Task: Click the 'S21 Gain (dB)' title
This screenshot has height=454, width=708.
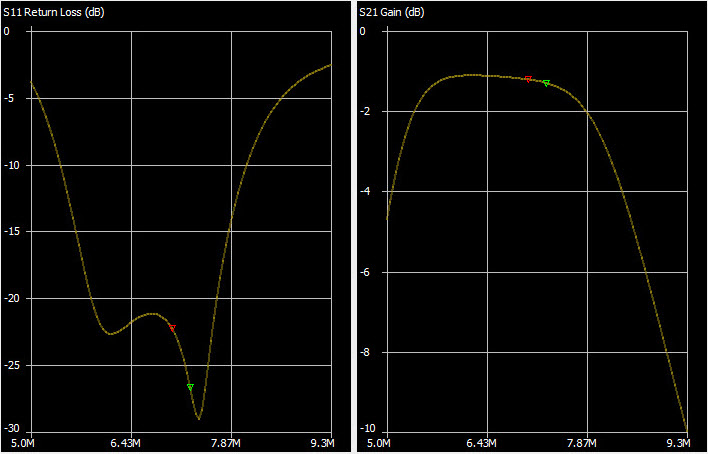Action: coord(391,13)
